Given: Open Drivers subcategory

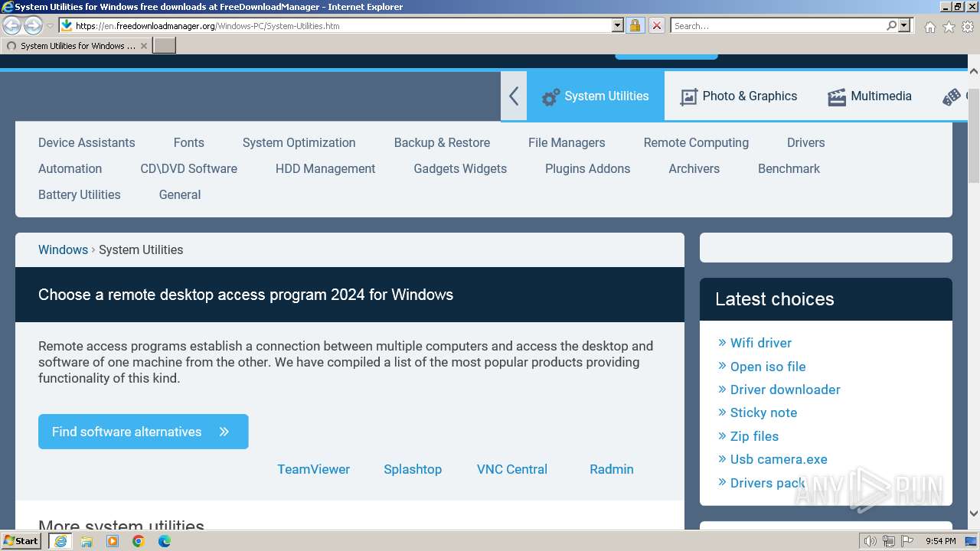Looking at the screenshot, I should [x=805, y=142].
